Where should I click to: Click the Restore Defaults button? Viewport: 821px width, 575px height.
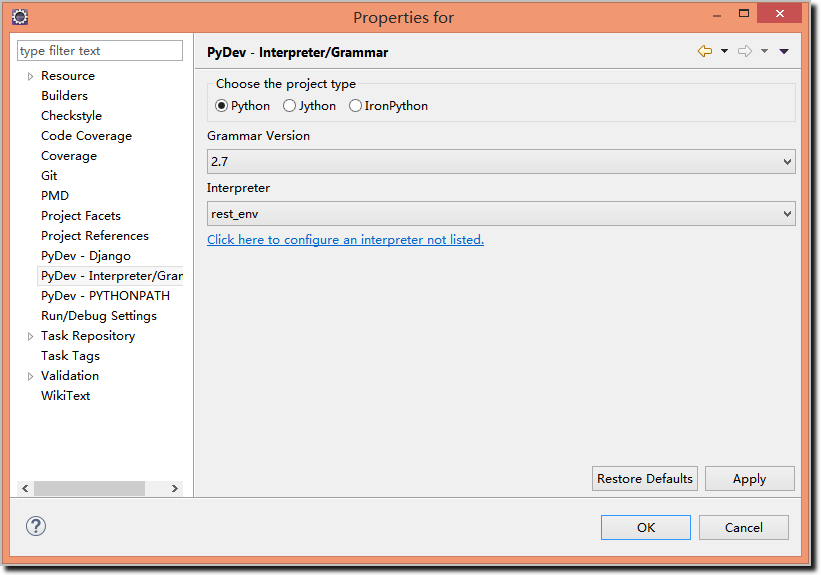(x=645, y=479)
